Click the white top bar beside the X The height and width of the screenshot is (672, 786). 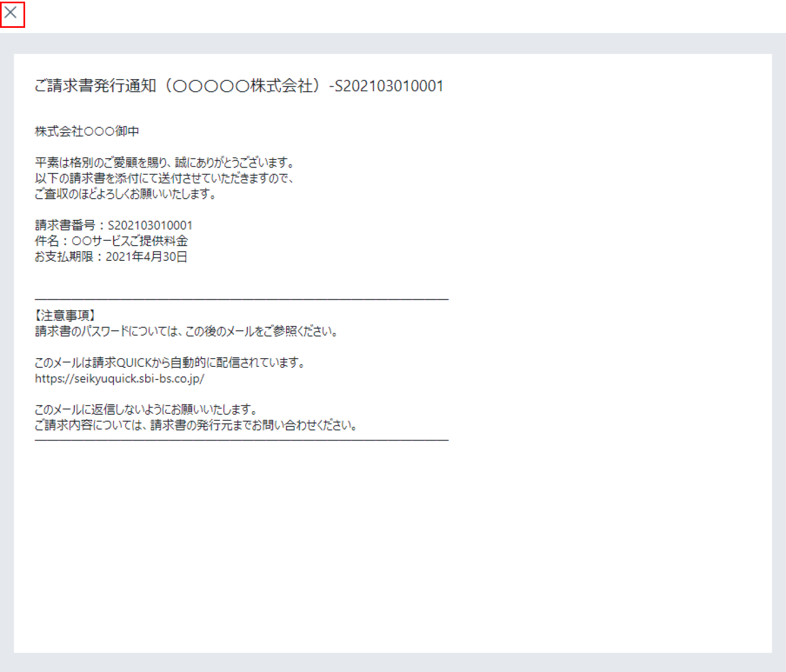point(404,16)
